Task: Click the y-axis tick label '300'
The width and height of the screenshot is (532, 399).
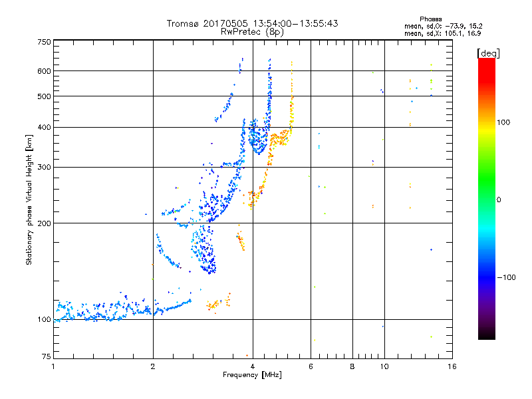Action: point(44,168)
